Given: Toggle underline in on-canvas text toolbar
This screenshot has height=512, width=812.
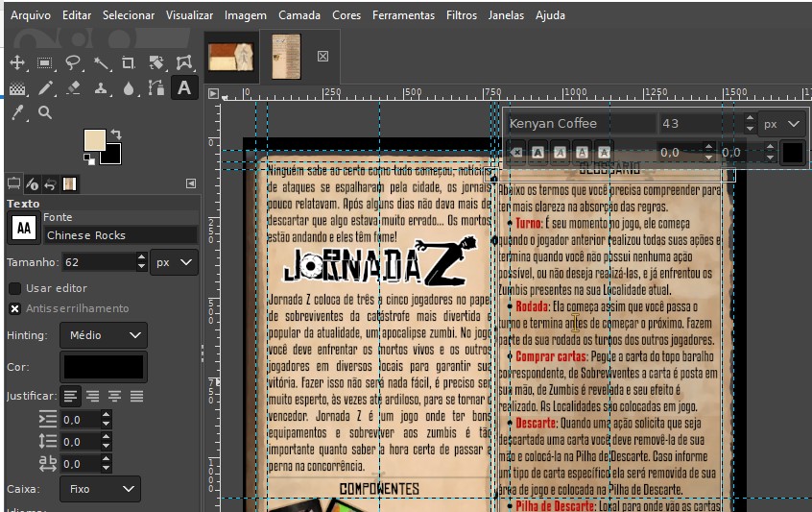Looking at the screenshot, I should [x=582, y=153].
